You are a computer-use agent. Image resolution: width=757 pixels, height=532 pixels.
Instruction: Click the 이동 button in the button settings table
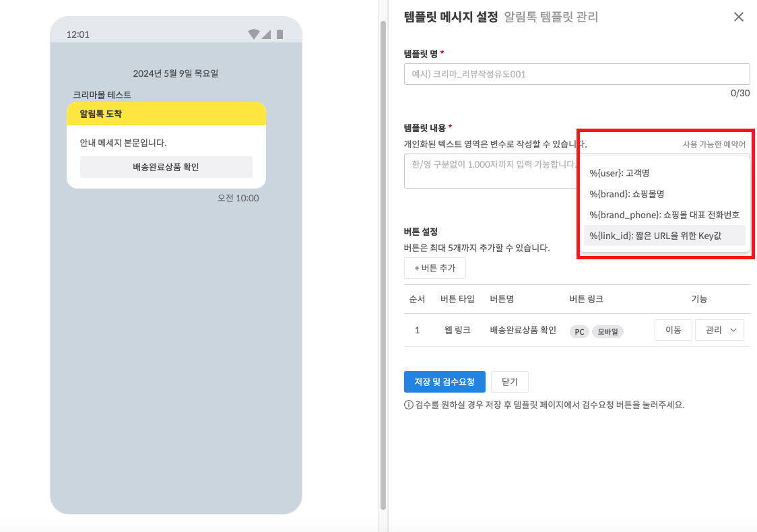673,330
